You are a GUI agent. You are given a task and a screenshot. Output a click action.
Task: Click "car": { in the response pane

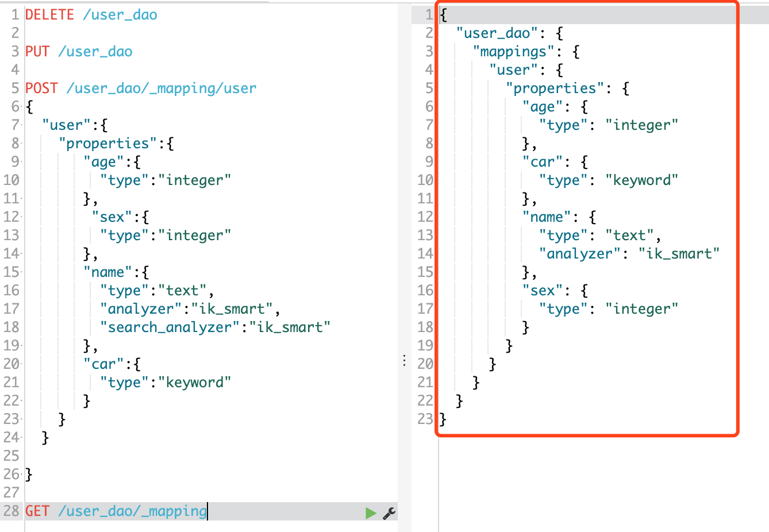[555, 162]
